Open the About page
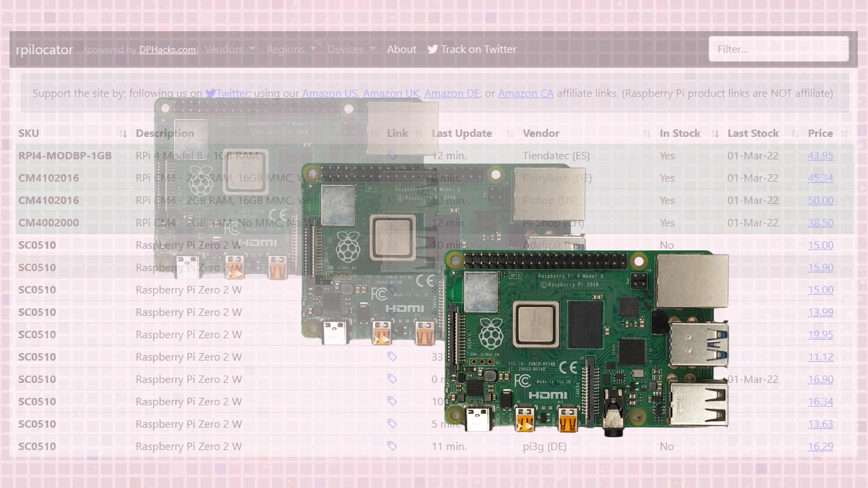This screenshot has width=868, height=488. [x=401, y=49]
